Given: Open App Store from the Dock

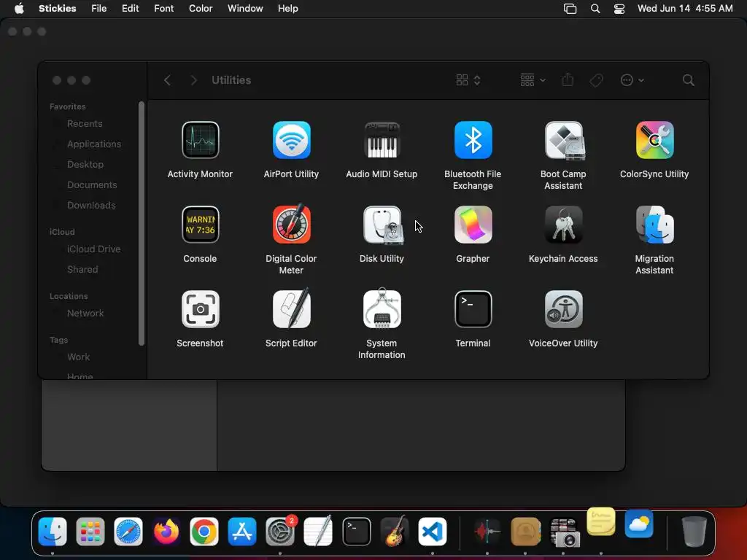Looking at the screenshot, I should click(x=242, y=532).
